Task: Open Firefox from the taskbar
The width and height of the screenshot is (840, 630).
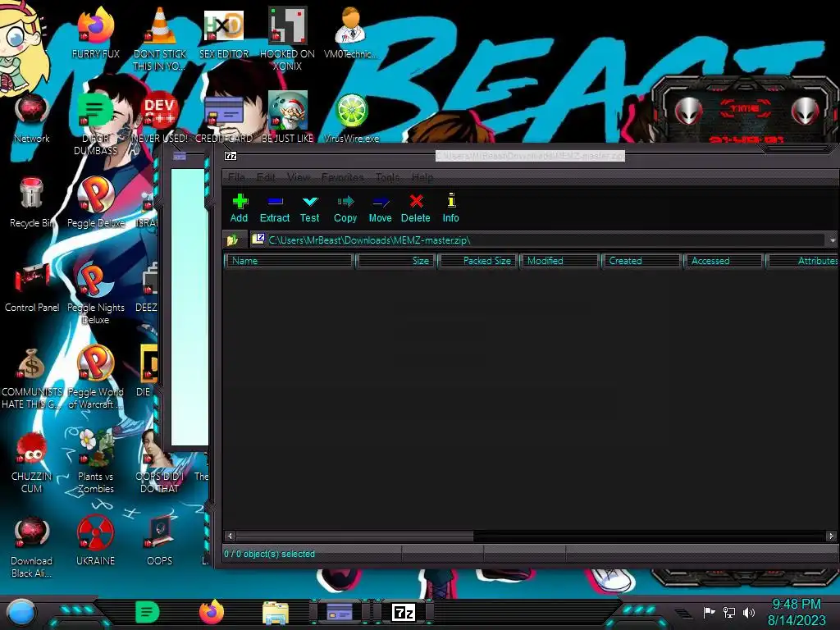Action: tap(212, 612)
